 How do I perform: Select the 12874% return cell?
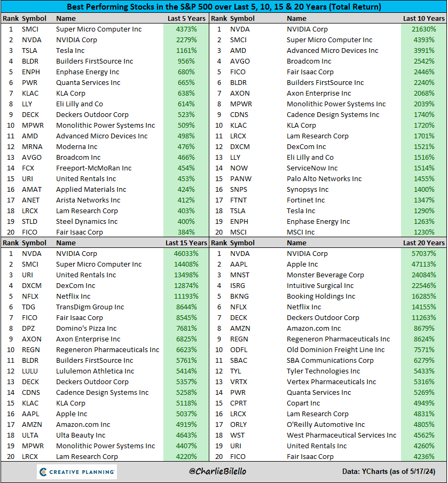tap(186, 285)
